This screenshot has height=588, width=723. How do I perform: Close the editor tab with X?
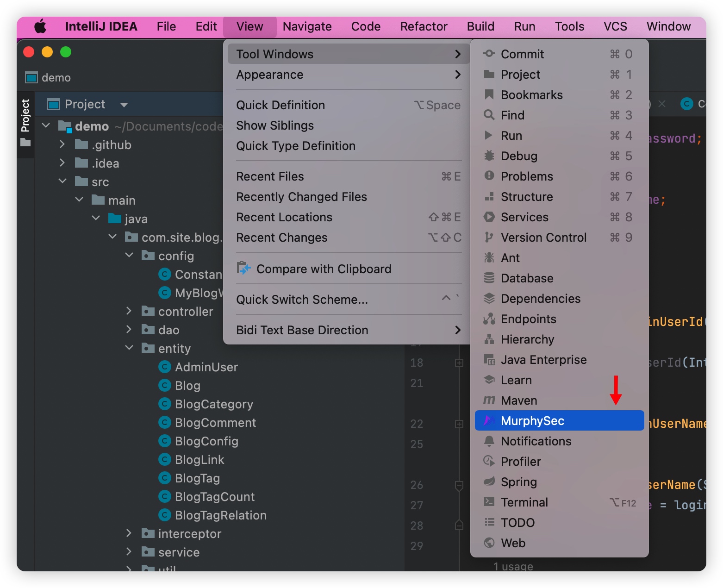pyautogui.click(x=662, y=104)
